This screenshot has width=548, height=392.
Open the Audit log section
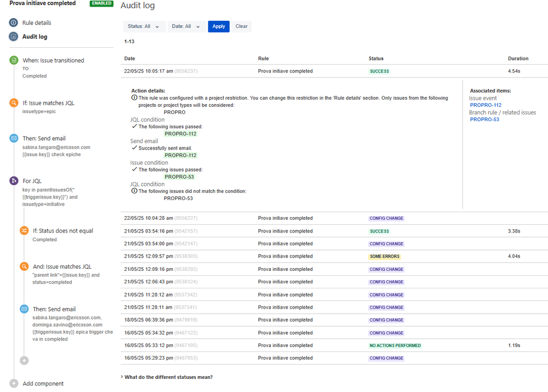(35, 37)
